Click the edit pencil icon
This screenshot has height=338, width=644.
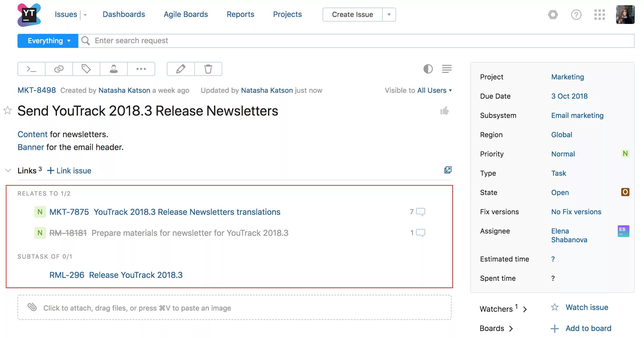coord(181,69)
